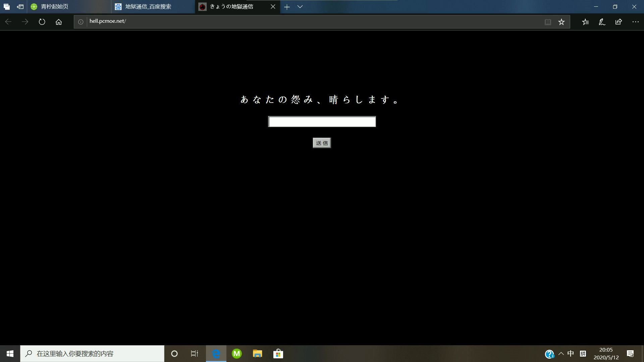This screenshot has height=362, width=644.
Task: Open Microsoft Store from taskbar
Action: 278,354
